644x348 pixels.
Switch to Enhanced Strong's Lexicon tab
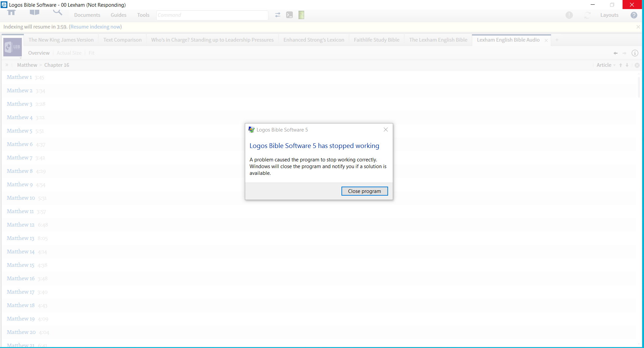[314, 40]
